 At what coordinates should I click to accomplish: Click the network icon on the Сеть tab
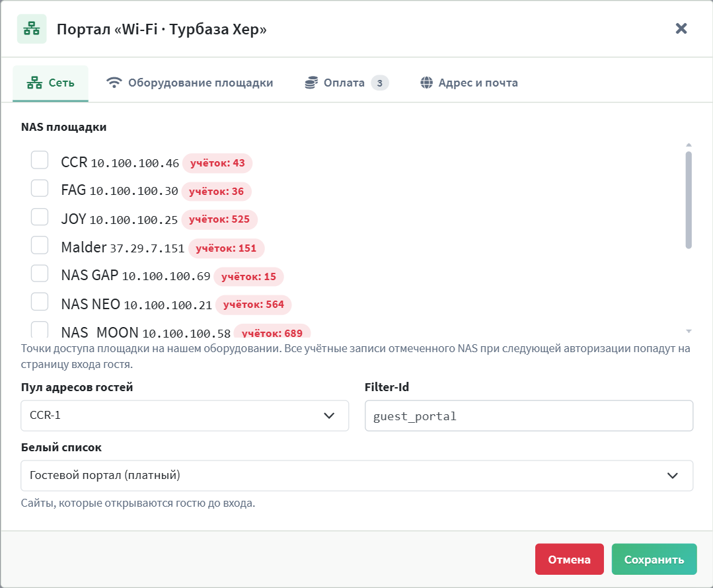pos(34,83)
